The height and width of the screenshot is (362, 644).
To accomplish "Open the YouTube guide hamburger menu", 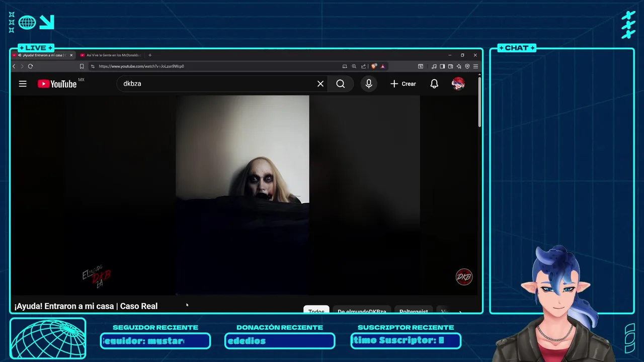I will pyautogui.click(x=23, y=84).
